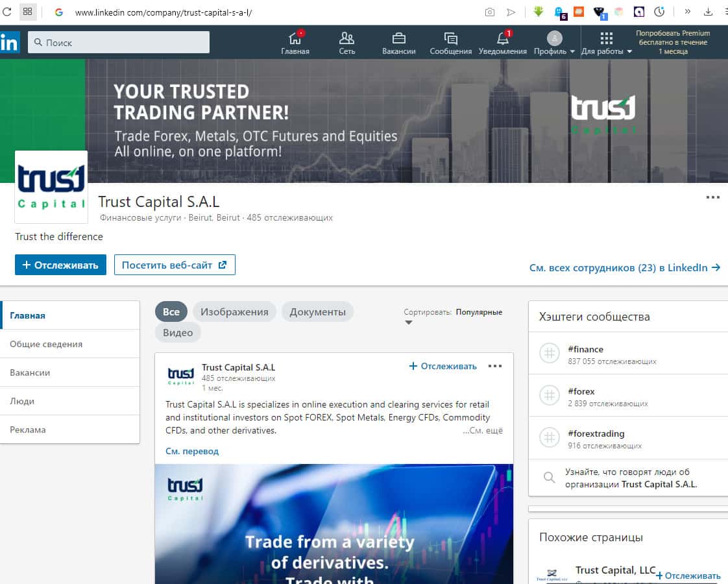Follow via the post's + Отслеживать link
728x584 pixels.
(x=443, y=366)
